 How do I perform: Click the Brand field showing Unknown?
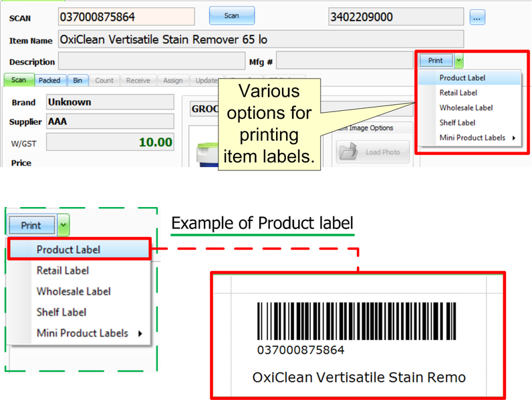pyautogui.click(x=110, y=102)
